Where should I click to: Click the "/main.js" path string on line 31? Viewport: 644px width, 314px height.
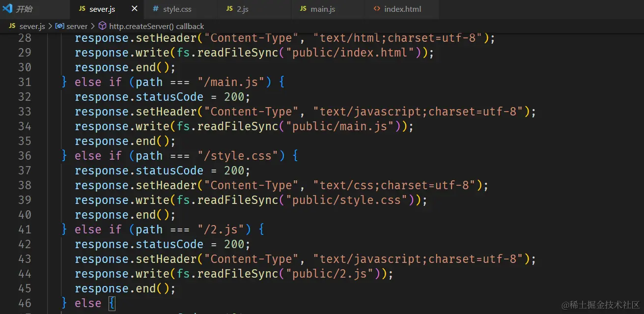point(231,82)
